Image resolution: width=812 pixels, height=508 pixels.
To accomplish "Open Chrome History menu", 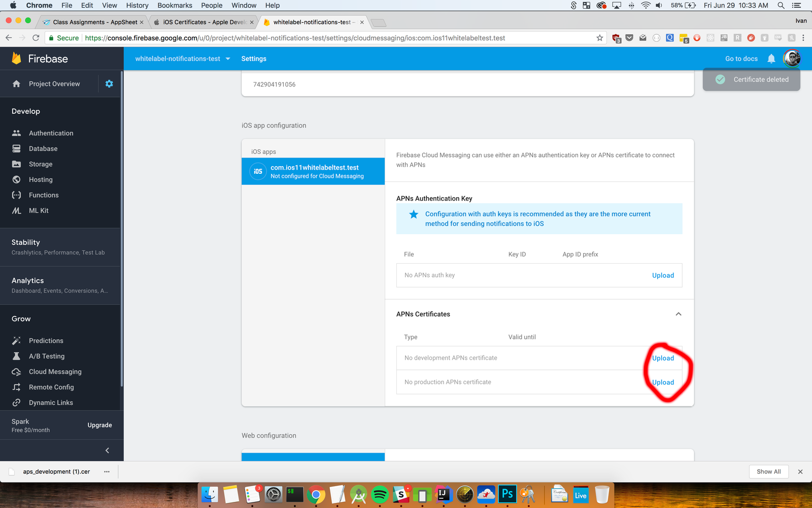I will click(x=137, y=5).
